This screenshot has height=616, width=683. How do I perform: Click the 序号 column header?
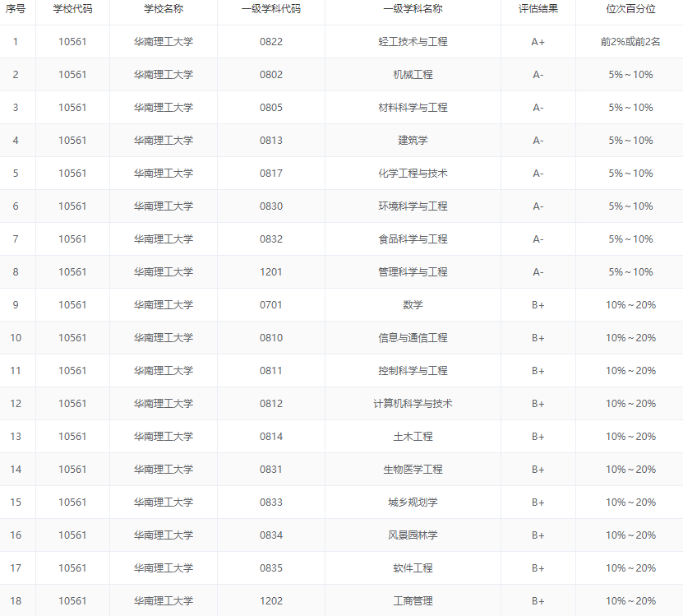tap(16, 9)
